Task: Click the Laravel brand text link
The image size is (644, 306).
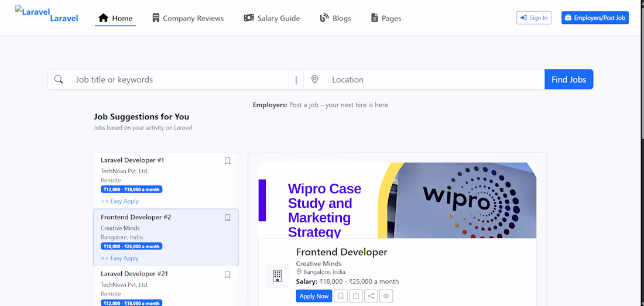Action: pos(64,18)
